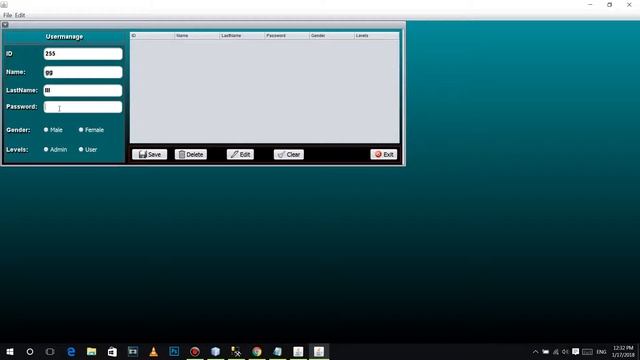Open File Explorer from taskbar
This screenshot has width=640, height=360.
[x=91, y=351]
